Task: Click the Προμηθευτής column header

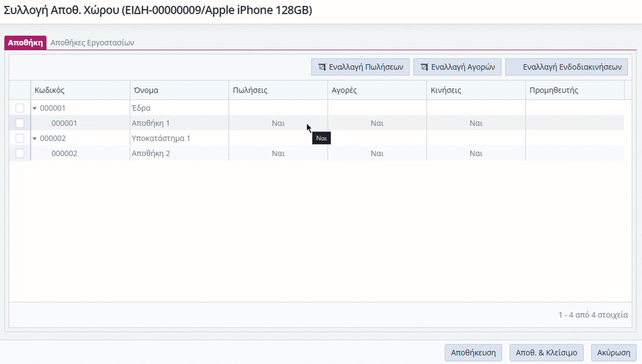Action: (554, 90)
